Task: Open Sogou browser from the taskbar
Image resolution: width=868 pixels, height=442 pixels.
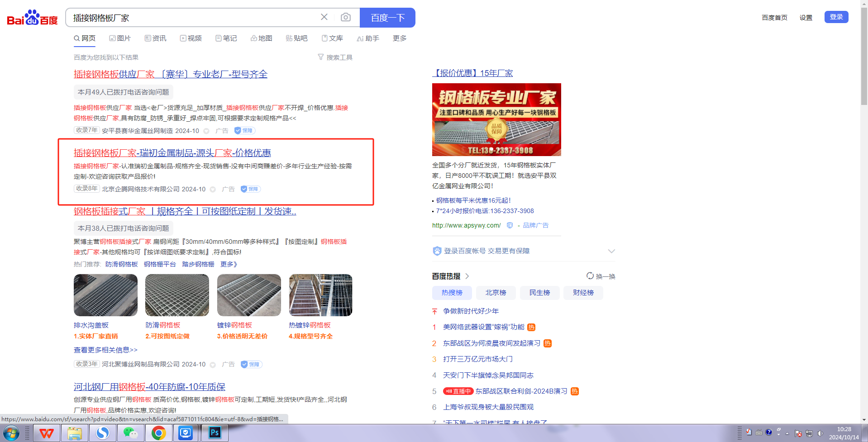Action: [x=103, y=433]
